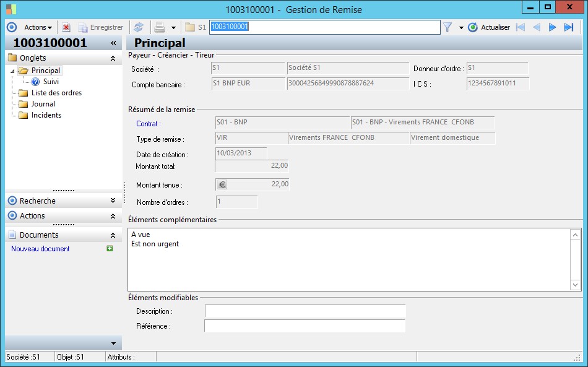This screenshot has height=367, width=588.
Task: Open the filter dropdown arrow
Action: 461,28
